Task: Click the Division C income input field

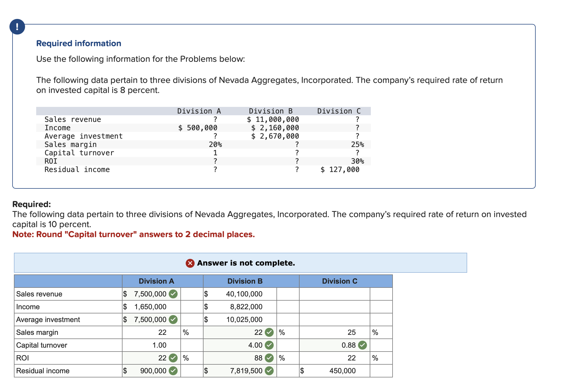Action: click(334, 306)
